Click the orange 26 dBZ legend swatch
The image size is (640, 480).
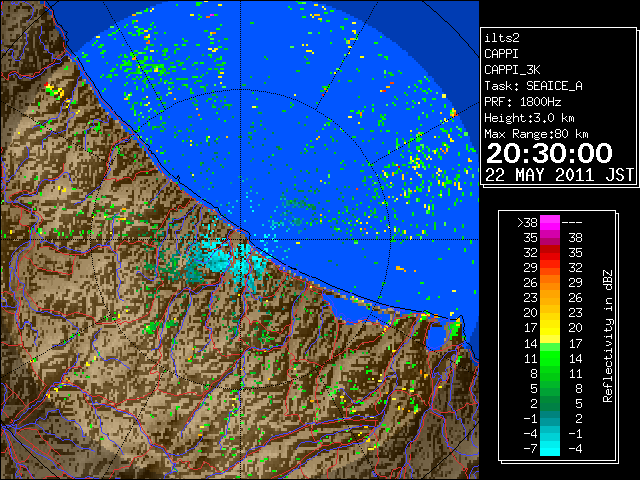coord(550,282)
